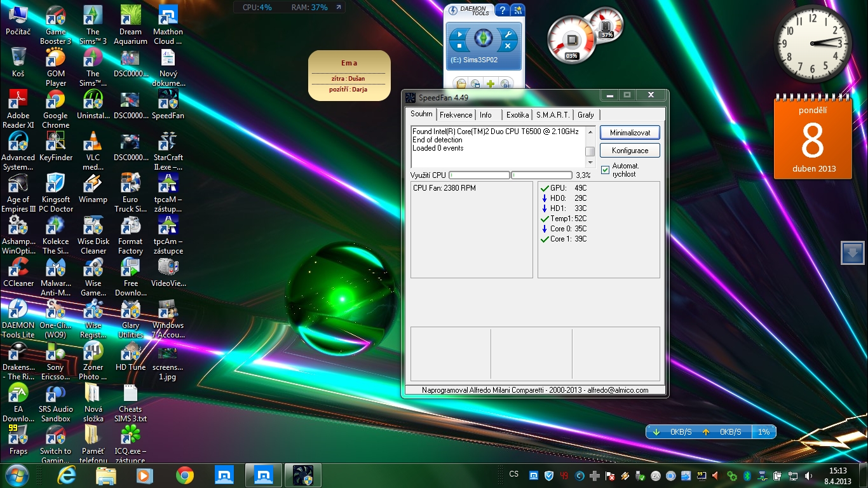The height and width of the screenshot is (488, 868).
Task: Switch to the Frekvence tab
Action: pos(456,115)
